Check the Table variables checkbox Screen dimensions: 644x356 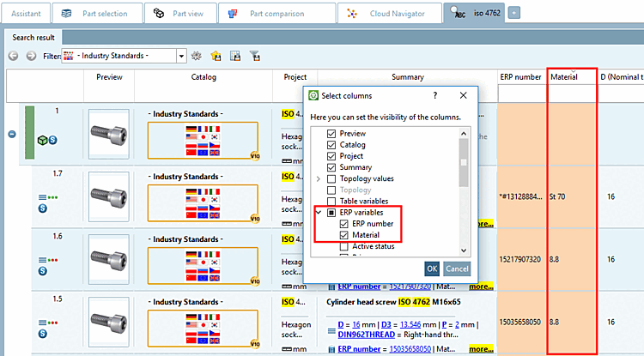pyautogui.click(x=331, y=202)
